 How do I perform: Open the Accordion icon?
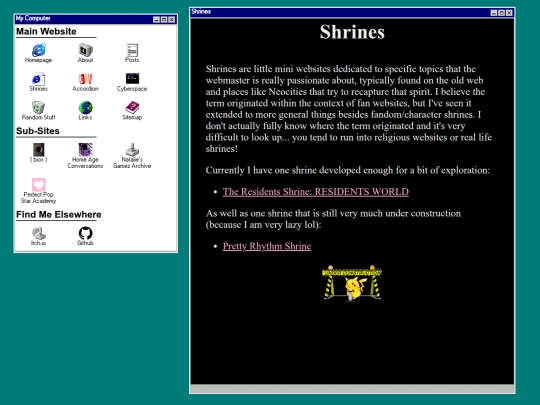click(x=85, y=82)
